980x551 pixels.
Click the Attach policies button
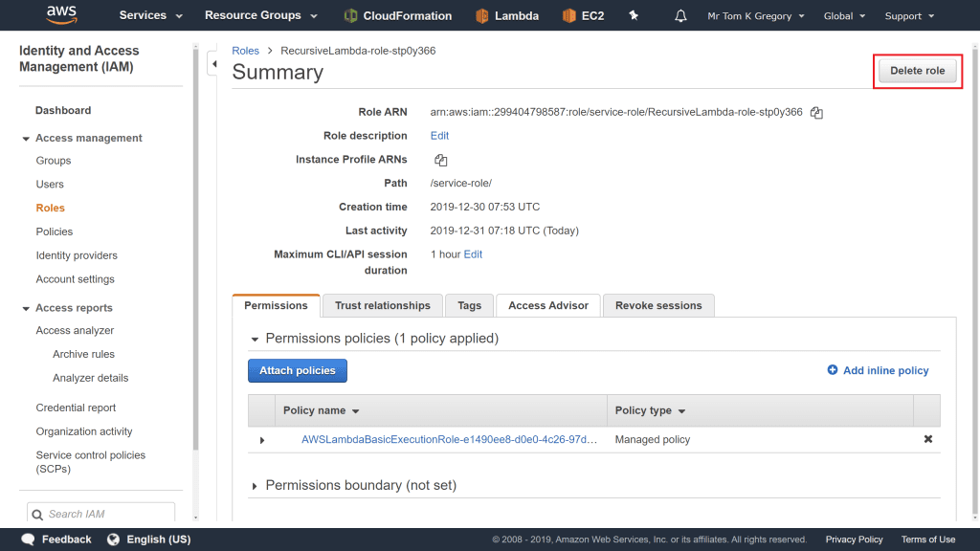(297, 370)
